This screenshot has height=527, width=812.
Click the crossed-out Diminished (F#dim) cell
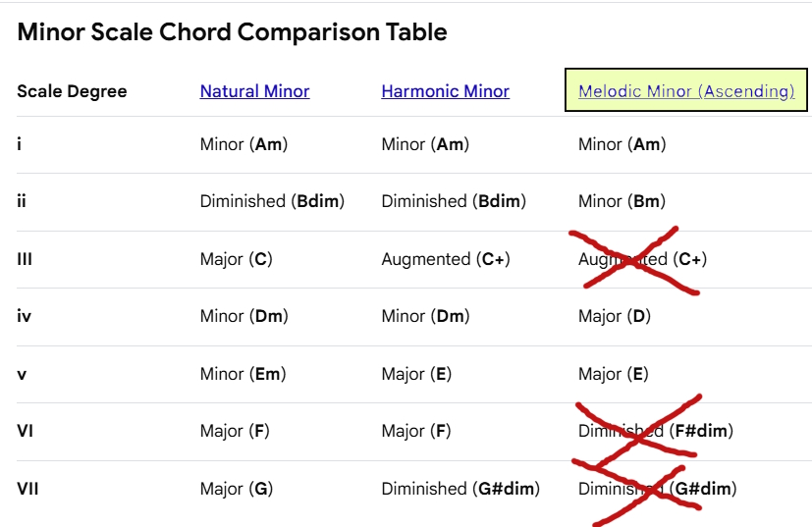pos(655,431)
